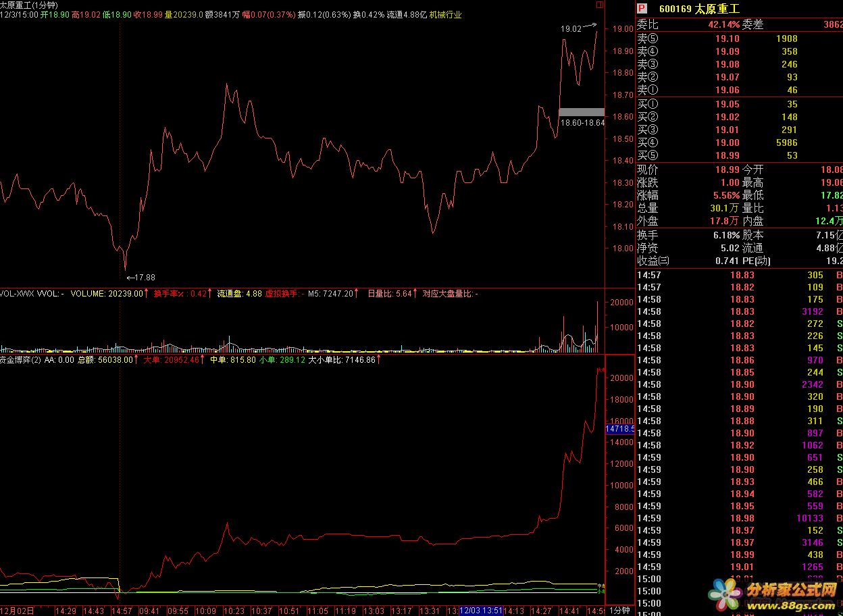Click the 太原重工(1分钟) chart title
Viewport: 843px width, 616px height.
click(29, 5)
